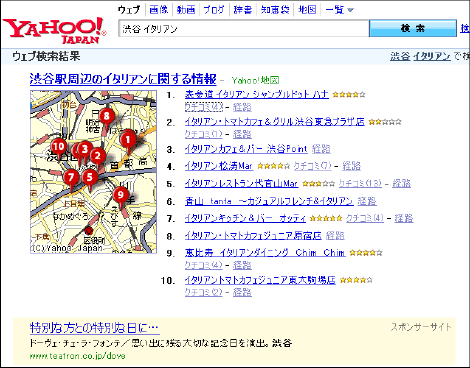Open 経路 link beside 青山 tanta result

[367, 201]
